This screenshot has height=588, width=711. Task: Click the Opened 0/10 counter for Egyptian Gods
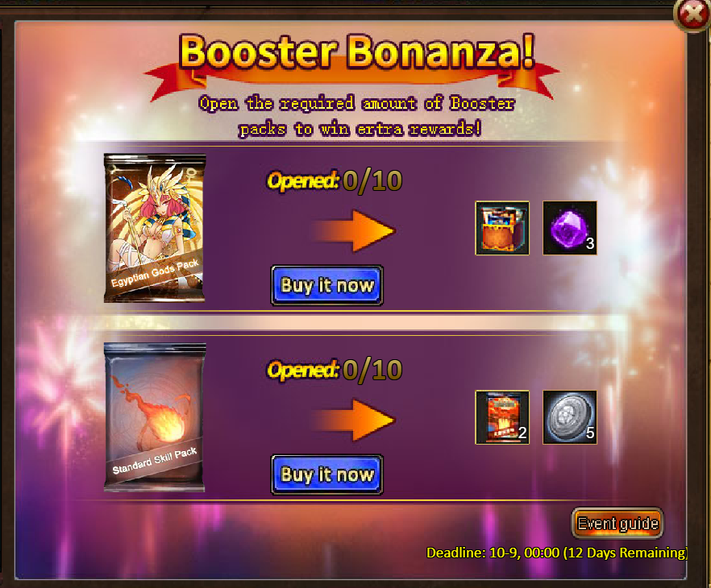(335, 181)
